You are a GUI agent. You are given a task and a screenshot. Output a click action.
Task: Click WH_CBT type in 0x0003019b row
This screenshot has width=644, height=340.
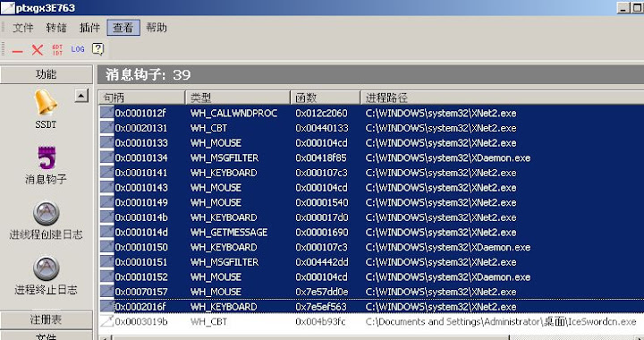click(x=208, y=321)
